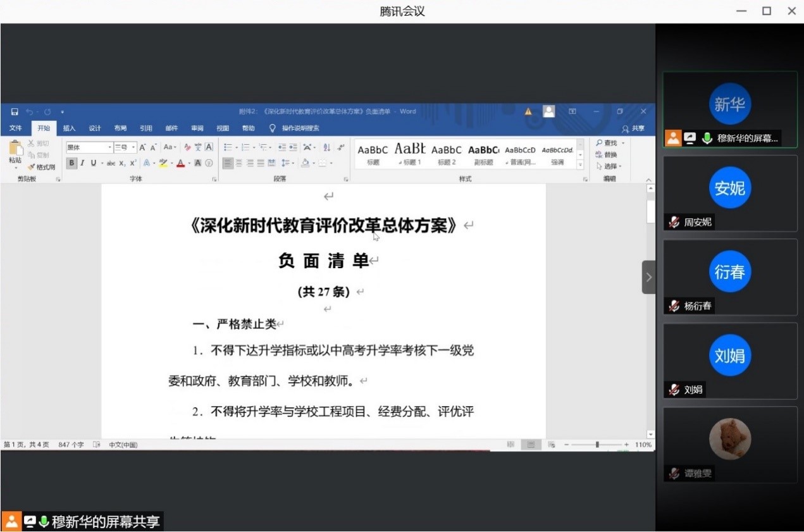Click the 共享 (Share) button in Word
The height and width of the screenshot is (532, 804).
pyautogui.click(x=633, y=128)
